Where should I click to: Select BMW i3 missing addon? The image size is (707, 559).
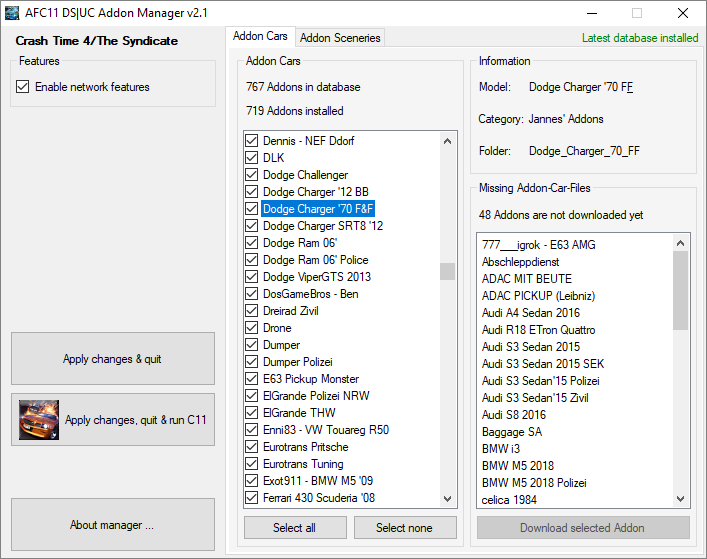pos(500,449)
